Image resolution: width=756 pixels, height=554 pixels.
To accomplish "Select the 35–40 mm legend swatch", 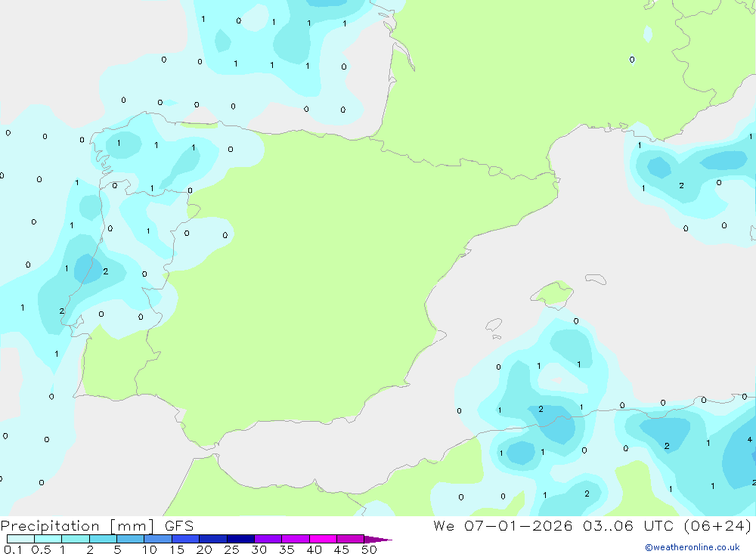I will [x=296, y=539].
